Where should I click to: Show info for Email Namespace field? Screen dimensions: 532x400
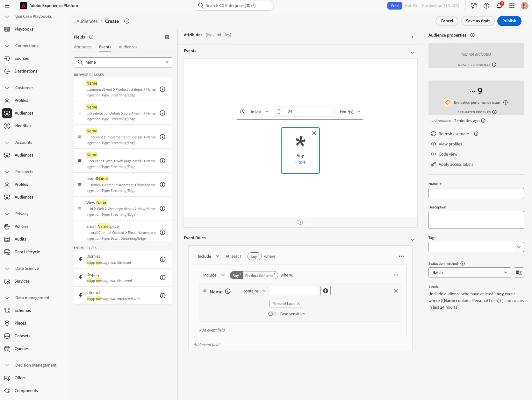point(162,232)
